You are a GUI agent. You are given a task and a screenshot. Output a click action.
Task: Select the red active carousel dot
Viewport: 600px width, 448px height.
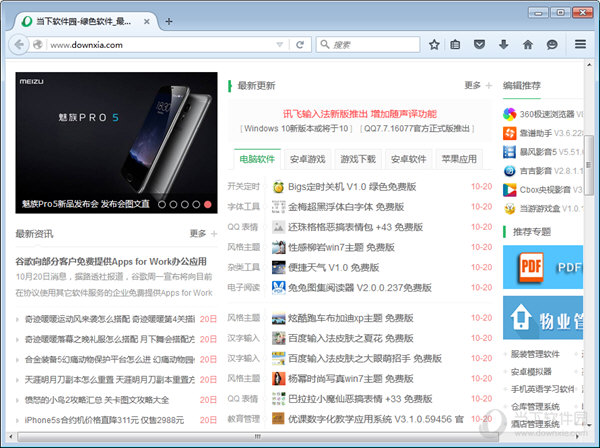208,204
